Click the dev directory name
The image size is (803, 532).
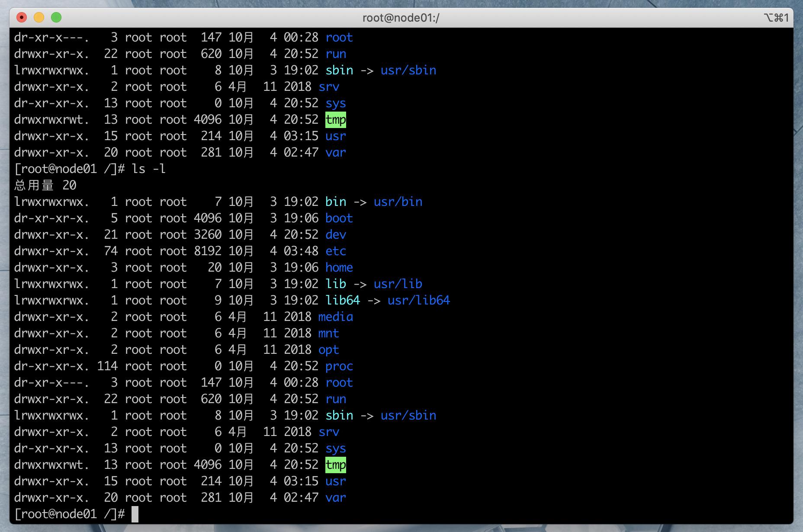(336, 234)
